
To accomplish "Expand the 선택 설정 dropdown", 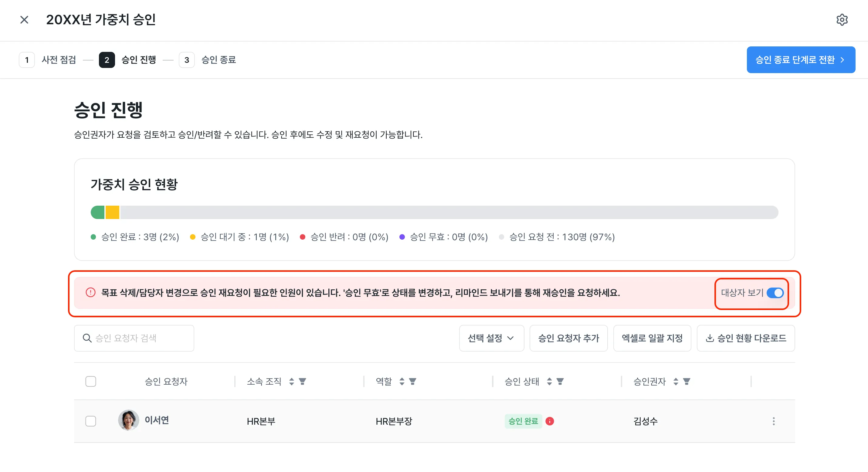I will (x=491, y=338).
